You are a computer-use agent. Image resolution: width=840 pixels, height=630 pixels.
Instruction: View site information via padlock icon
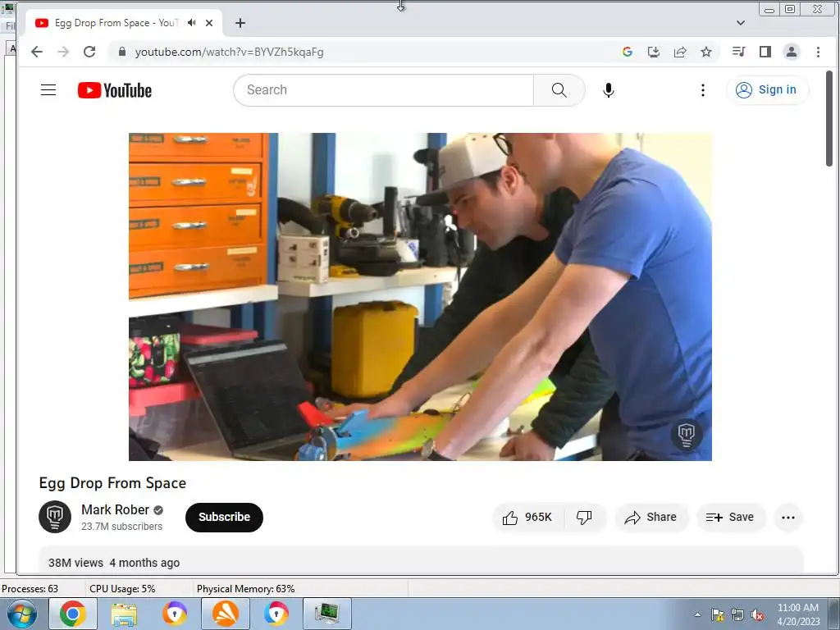tap(121, 52)
